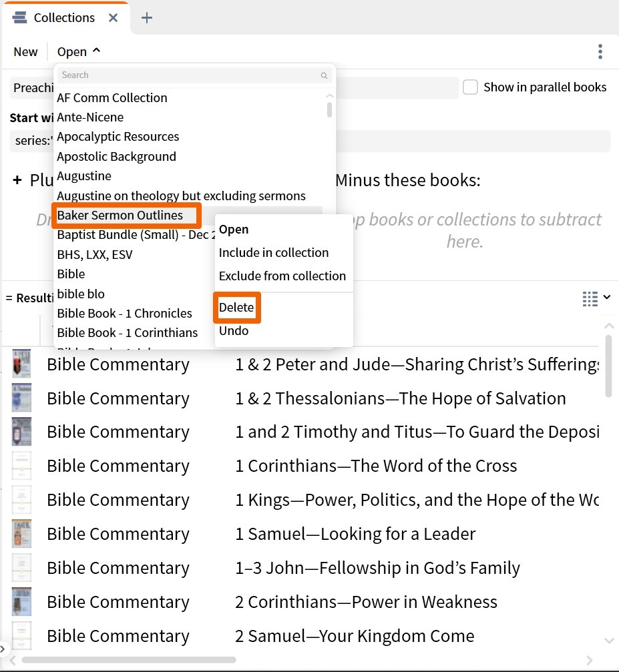Expand the view options chevron
619x672 pixels.
[x=607, y=296]
